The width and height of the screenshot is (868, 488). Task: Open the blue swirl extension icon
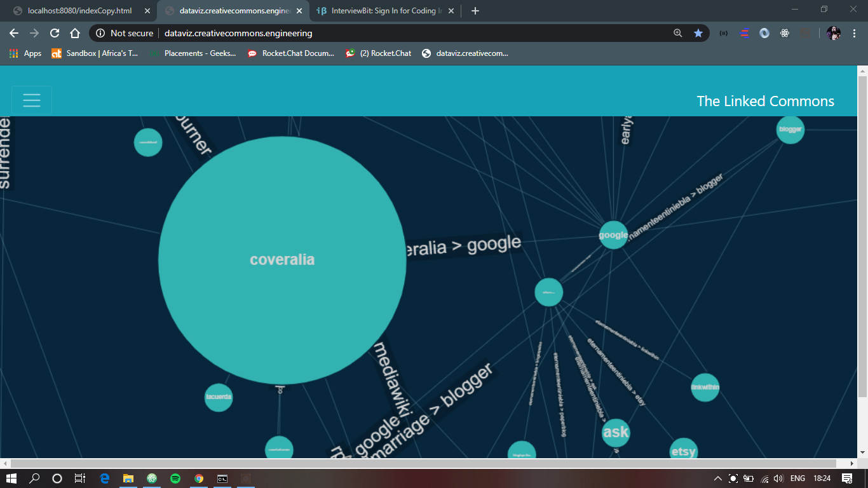click(764, 33)
